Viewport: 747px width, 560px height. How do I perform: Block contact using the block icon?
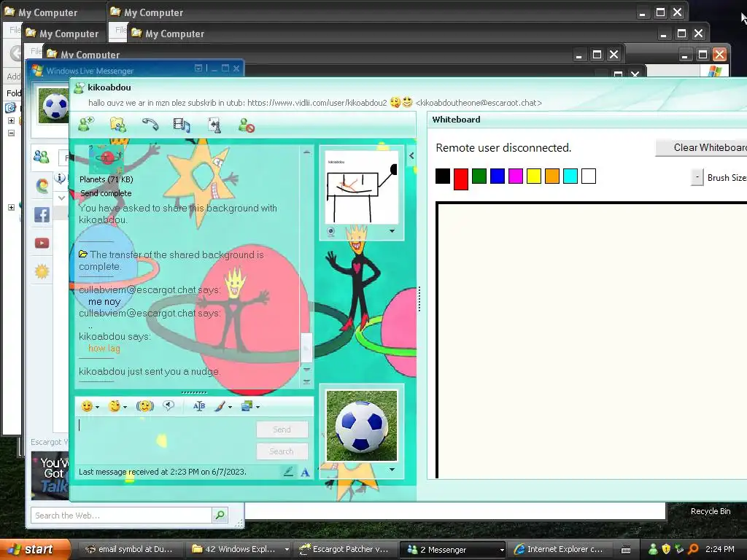247,125
